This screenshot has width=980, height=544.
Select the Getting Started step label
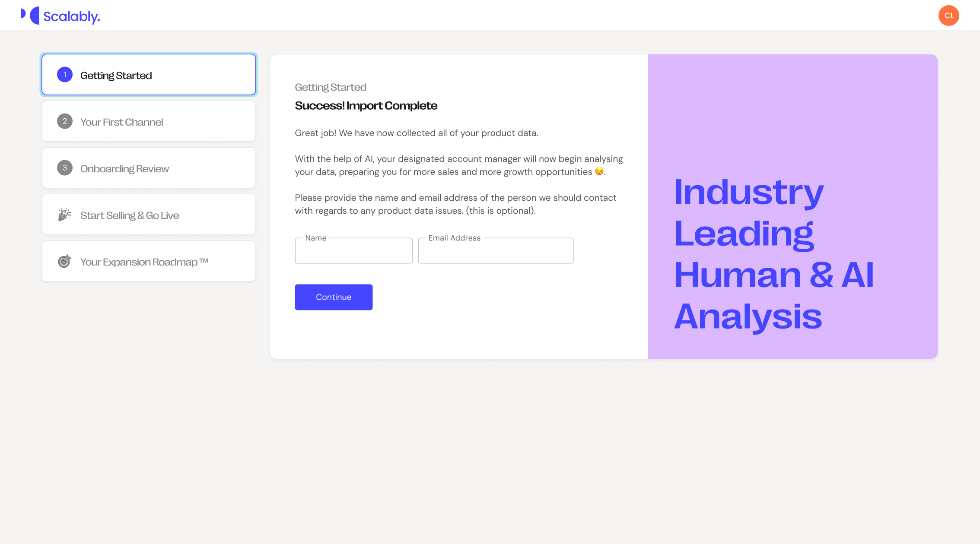(116, 76)
